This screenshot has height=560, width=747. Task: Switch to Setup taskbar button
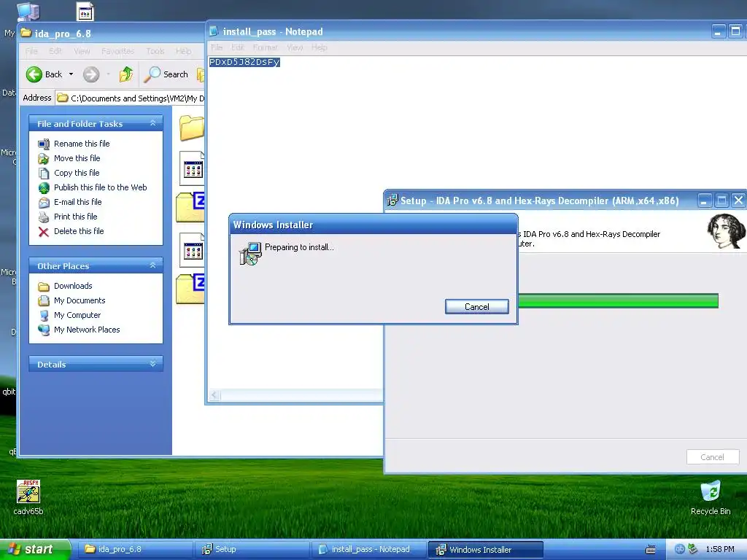point(252,549)
